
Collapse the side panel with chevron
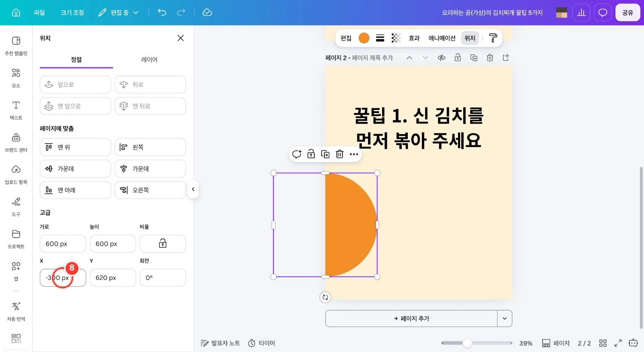pos(193,189)
